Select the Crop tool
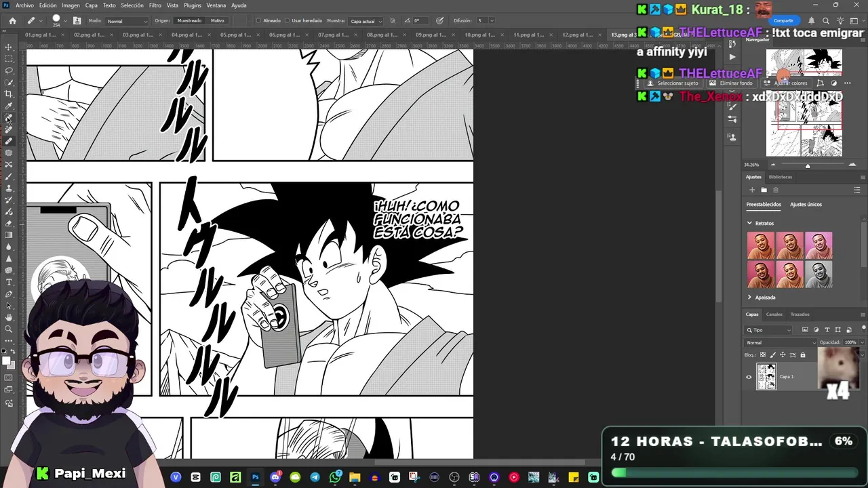Screen dimensions: 868x488 click(x=9, y=94)
